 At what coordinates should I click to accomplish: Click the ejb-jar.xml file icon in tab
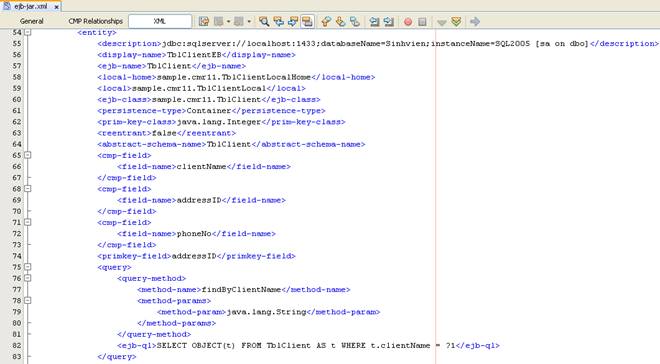(x=7, y=6)
